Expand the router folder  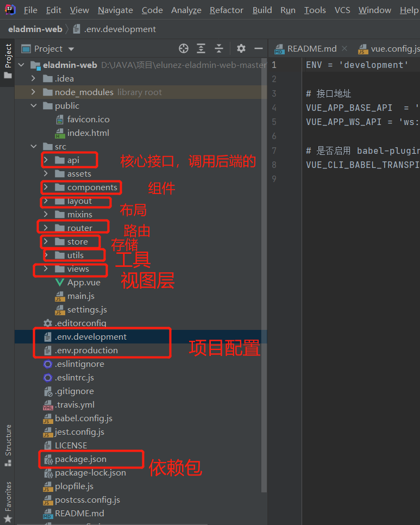point(46,228)
